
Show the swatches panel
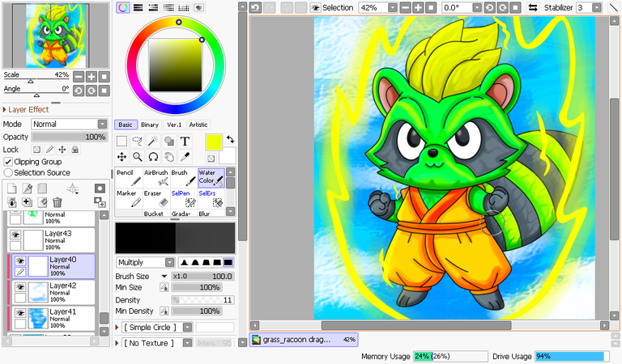pos(184,7)
